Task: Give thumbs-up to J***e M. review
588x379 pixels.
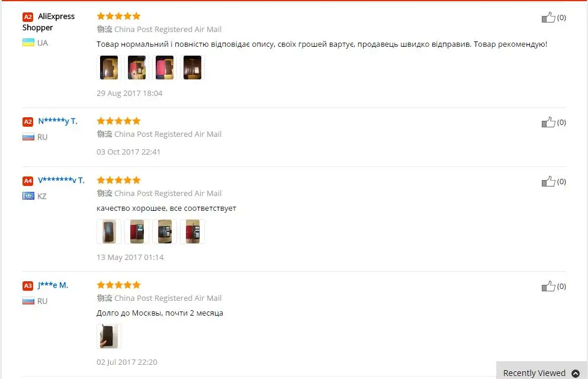Action: tap(548, 287)
